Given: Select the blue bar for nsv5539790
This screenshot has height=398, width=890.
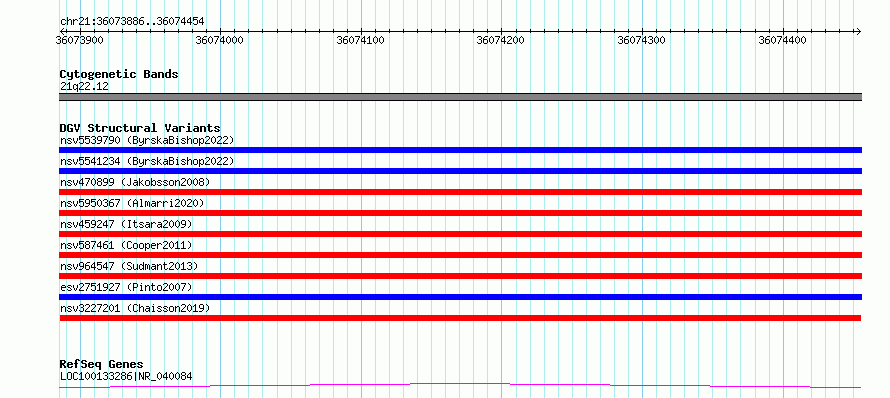Looking at the screenshot, I should [x=460, y=150].
